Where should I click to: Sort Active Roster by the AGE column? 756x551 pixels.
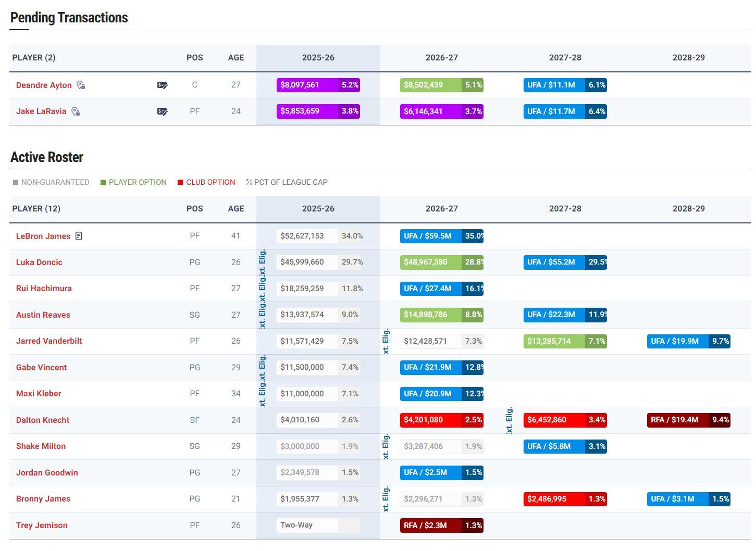236,209
